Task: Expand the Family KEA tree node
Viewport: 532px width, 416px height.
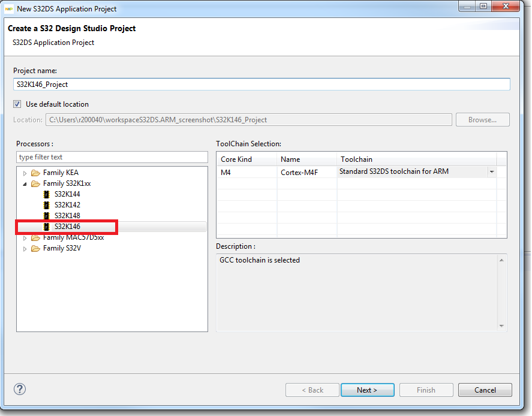Action: click(x=25, y=173)
